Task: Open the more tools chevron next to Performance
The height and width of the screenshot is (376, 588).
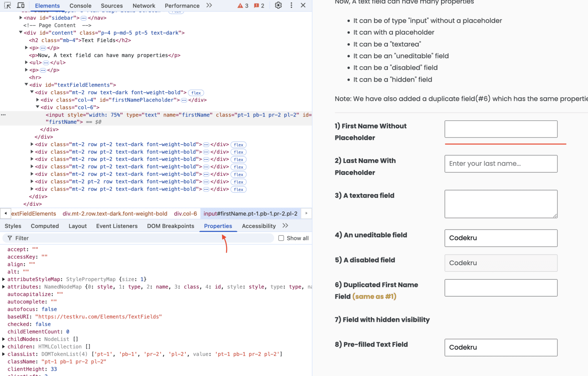Action: click(209, 5)
